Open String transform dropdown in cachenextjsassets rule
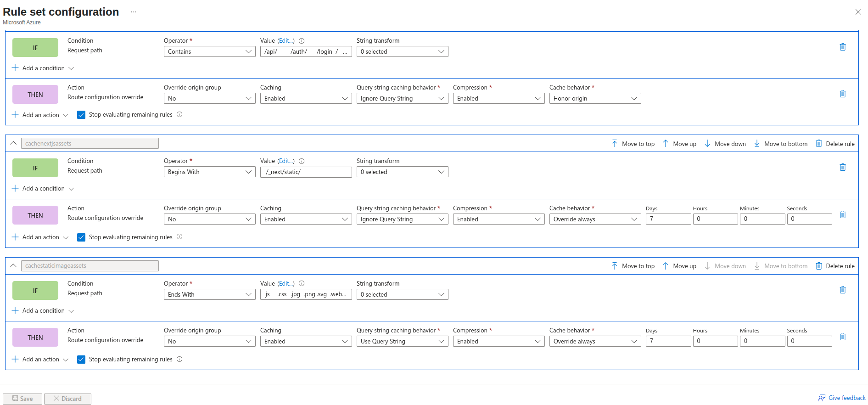Viewport: 868px width, 405px height. click(x=402, y=172)
